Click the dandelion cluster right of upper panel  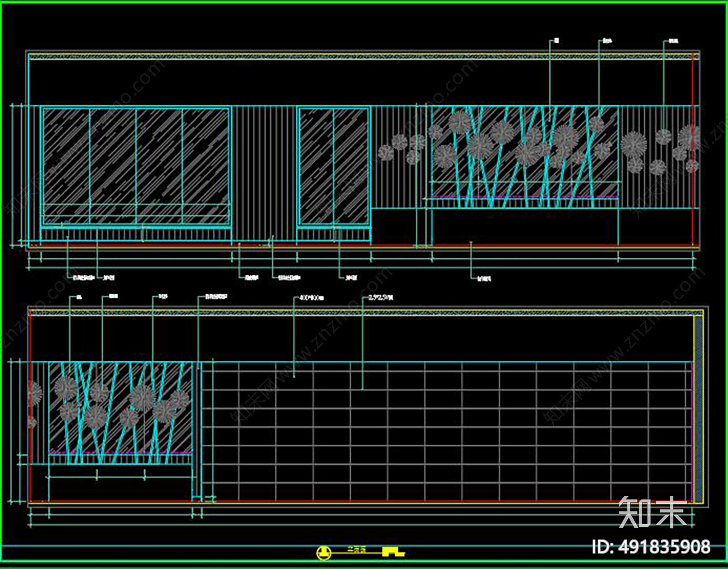pyautogui.click(x=660, y=148)
